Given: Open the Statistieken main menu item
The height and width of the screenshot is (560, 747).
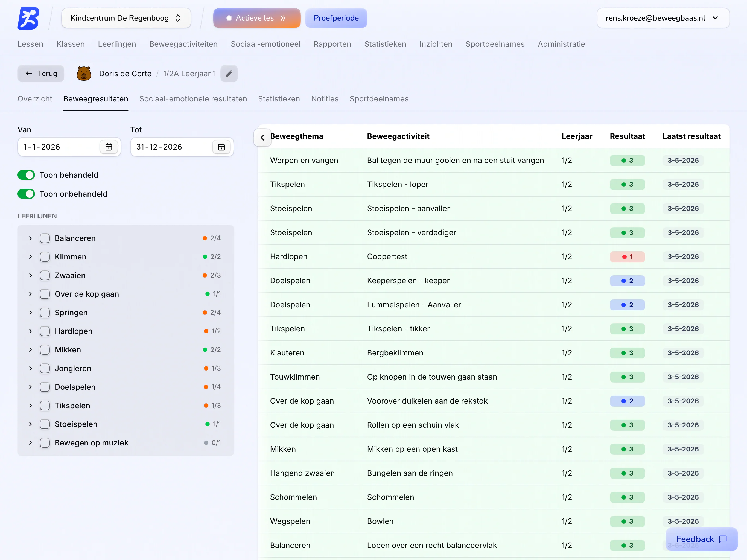Looking at the screenshot, I should [385, 44].
